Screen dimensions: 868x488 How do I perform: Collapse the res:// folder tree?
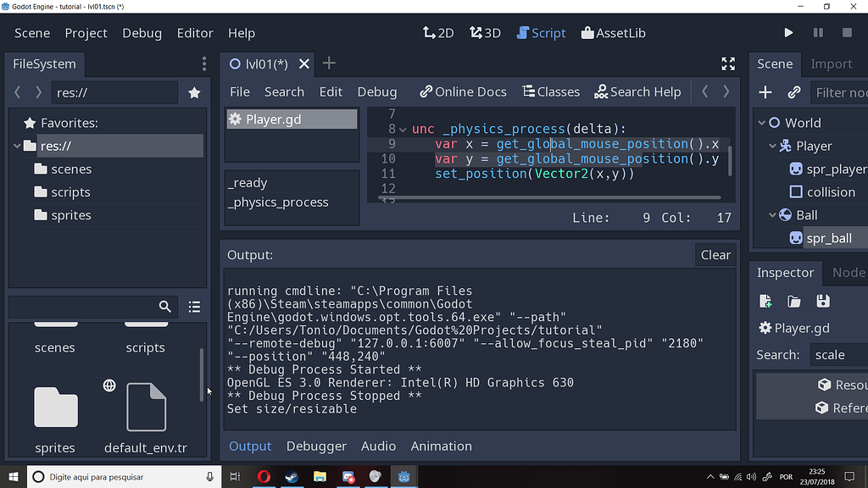(x=17, y=146)
